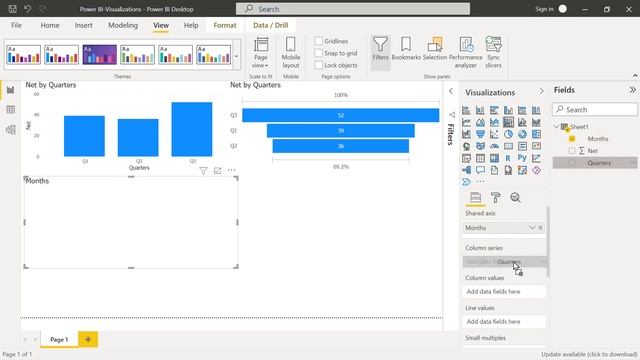This screenshot has height=360, width=640.
Task: Choose the slicer visual icon
Action: pos(466,158)
